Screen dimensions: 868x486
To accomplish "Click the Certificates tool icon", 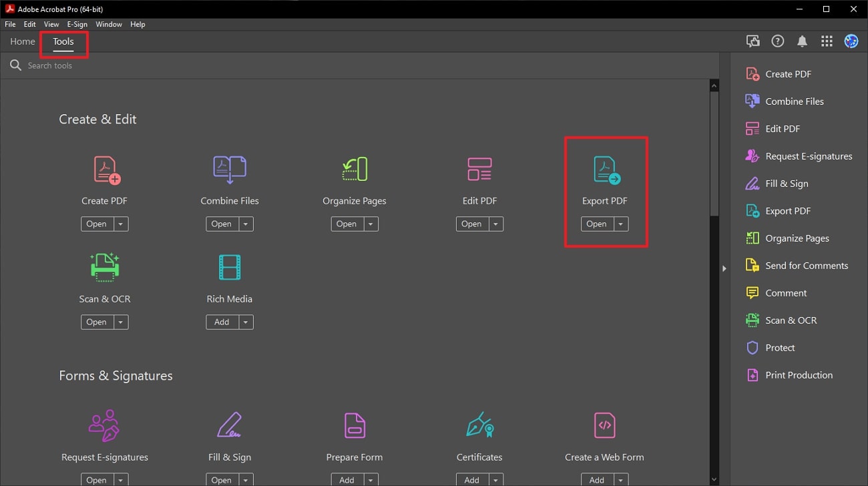I will pos(479,425).
